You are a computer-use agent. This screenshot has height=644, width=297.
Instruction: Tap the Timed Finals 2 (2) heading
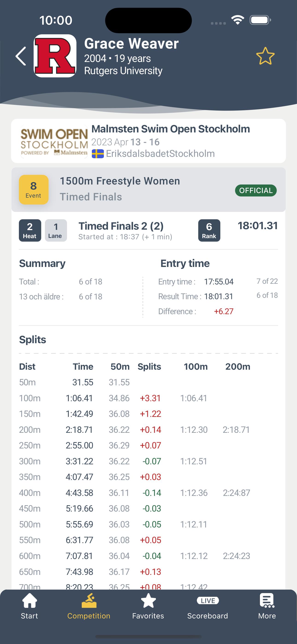click(121, 226)
